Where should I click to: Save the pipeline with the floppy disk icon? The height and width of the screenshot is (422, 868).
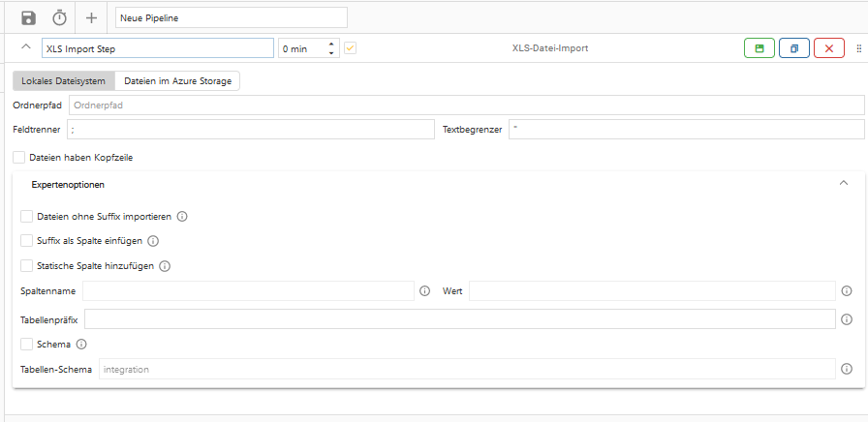(28, 17)
